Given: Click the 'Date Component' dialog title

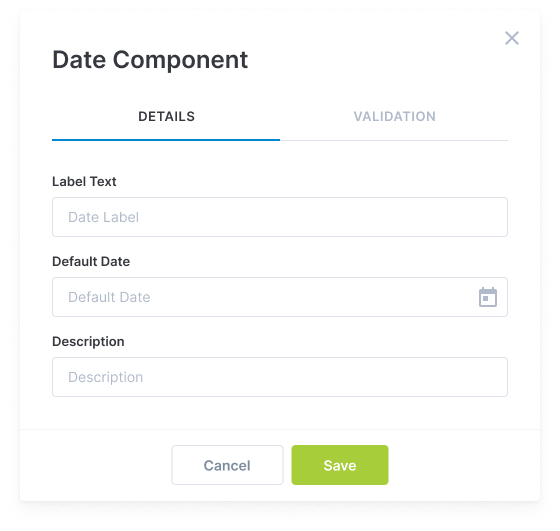Looking at the screenshot, I should [150, 60].
